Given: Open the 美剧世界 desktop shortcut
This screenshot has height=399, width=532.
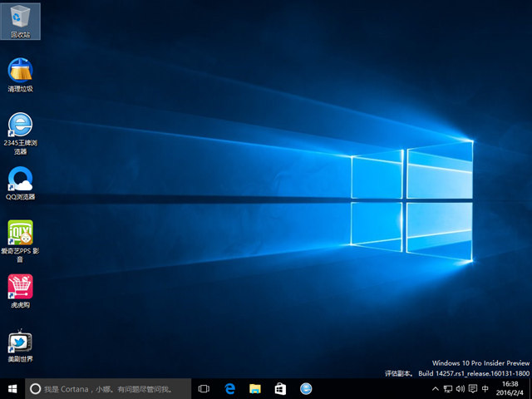Looking at the screenshot, I should (x=20, y=343).
